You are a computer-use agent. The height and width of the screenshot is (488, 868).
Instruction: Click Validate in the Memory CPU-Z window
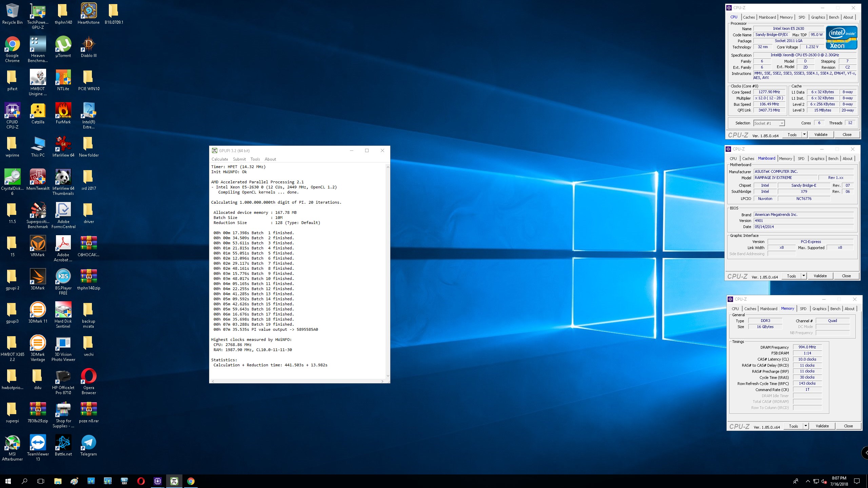822,426
